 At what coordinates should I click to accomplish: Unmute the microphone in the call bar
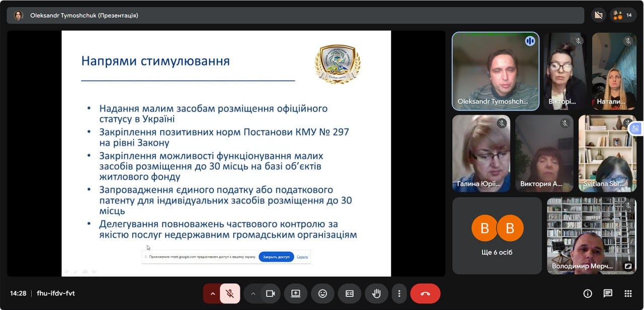230,293
